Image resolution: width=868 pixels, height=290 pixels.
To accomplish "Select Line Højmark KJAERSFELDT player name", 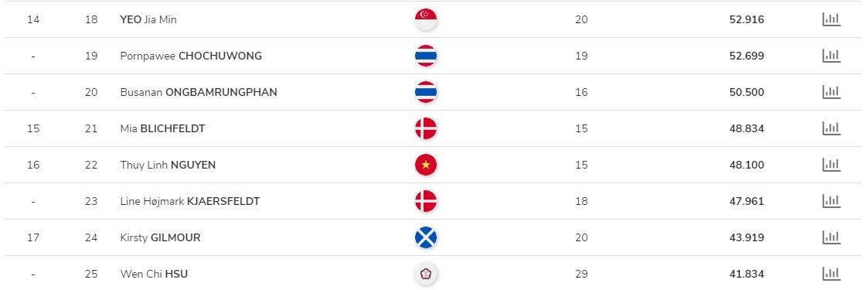I will (190, 201).
